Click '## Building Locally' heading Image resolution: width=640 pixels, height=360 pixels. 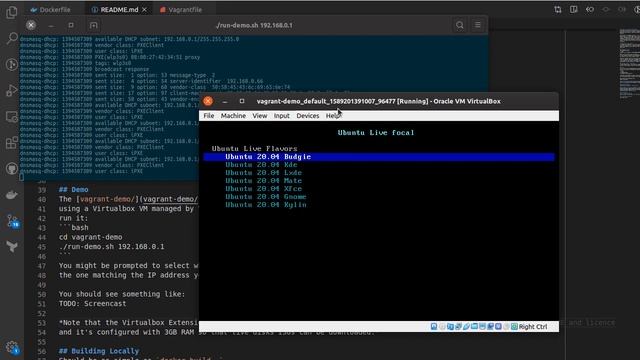click(x=99, y=351)
